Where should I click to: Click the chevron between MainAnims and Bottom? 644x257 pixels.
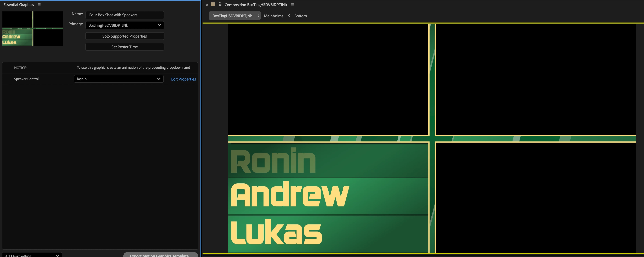pos(289,16)
